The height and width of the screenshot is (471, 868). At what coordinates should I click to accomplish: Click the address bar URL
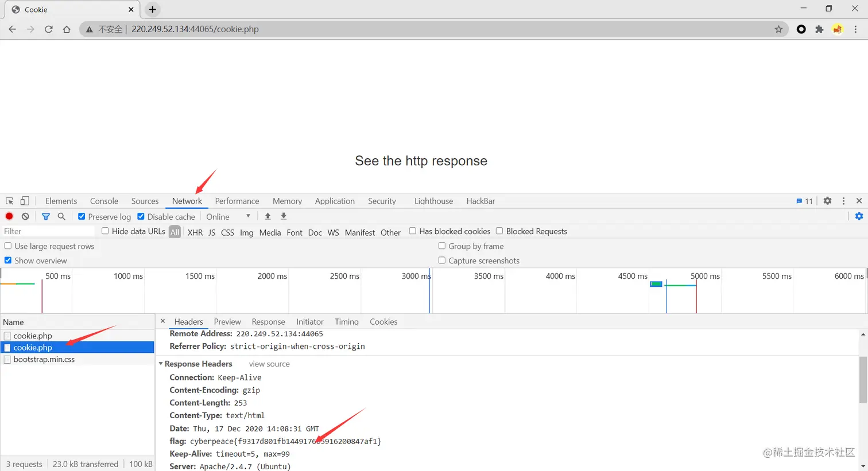(195, 29)
